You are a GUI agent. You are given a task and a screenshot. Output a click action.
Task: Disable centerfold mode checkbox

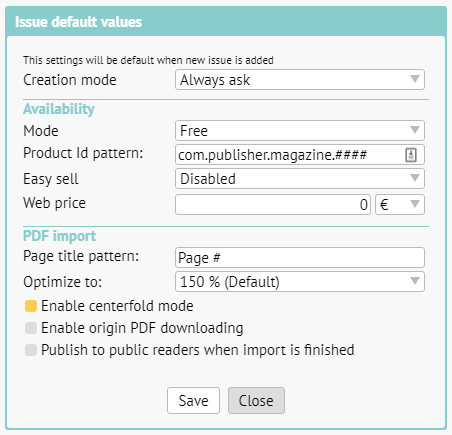click(31, 306)
